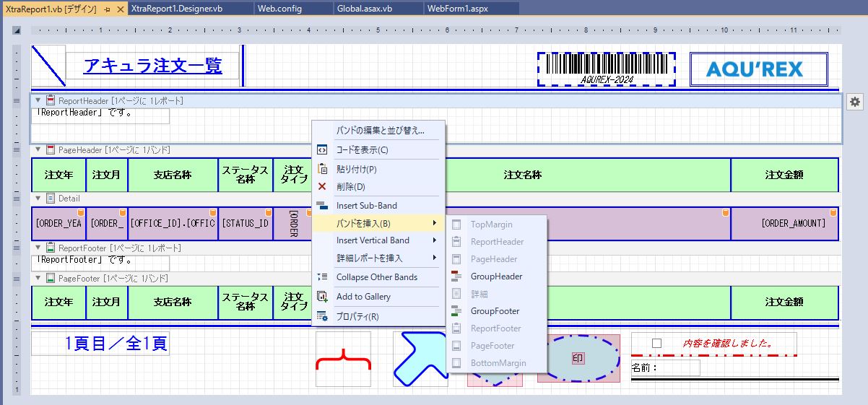
Task: Select the AQUREX-2024 barcode control
Action: [606, 69]
